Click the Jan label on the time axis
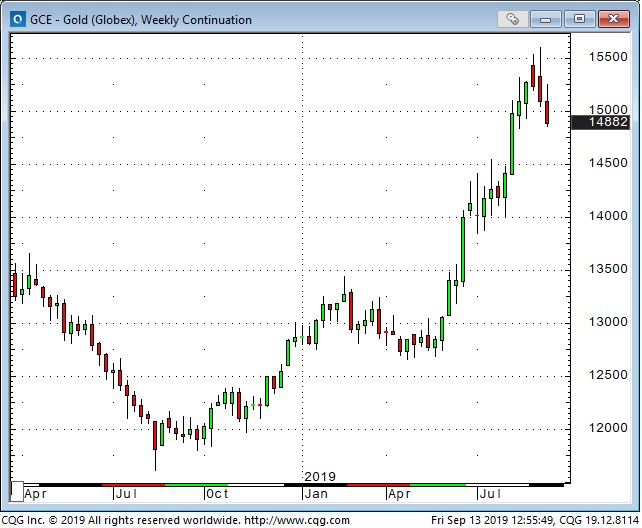 click(316, 494)
